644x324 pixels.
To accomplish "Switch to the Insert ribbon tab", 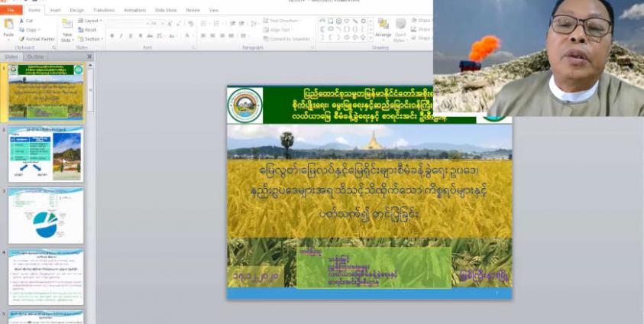I will [x=55, y=10].
